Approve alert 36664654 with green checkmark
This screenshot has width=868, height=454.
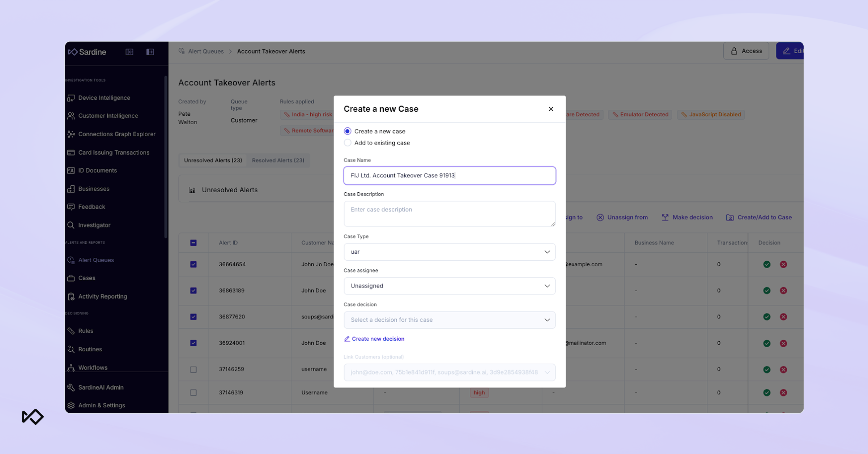(766, 264)
